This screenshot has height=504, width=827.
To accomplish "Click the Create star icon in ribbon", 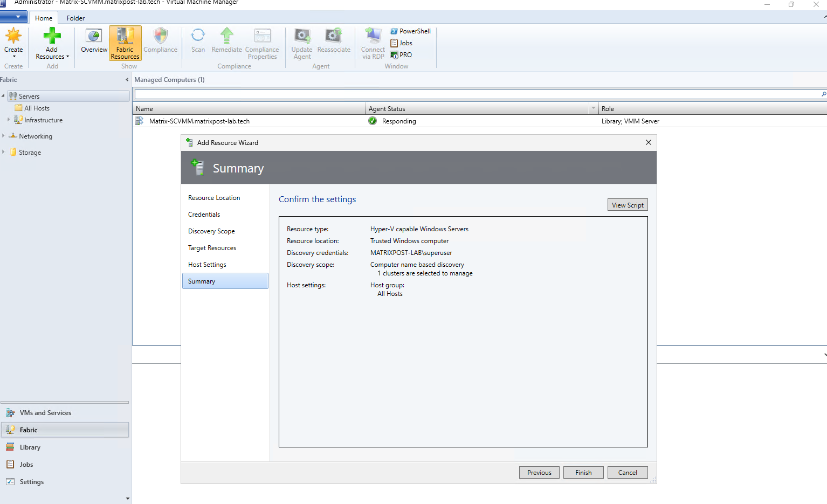I will [13, 36].
